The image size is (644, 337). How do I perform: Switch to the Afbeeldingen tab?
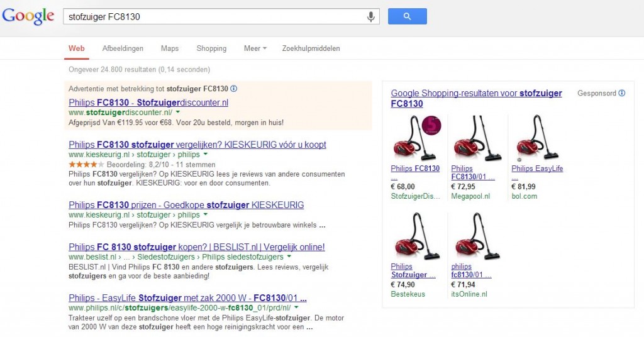coord(123,48)
